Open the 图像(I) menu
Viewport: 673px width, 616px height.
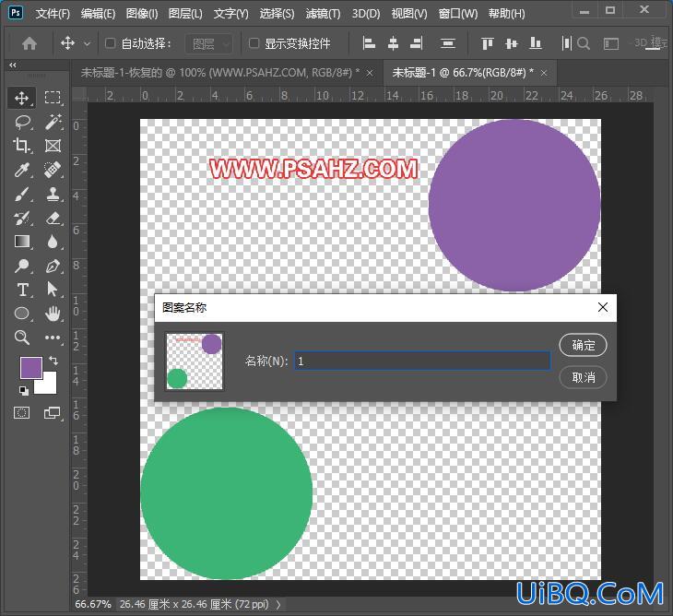tap(142, 14)
